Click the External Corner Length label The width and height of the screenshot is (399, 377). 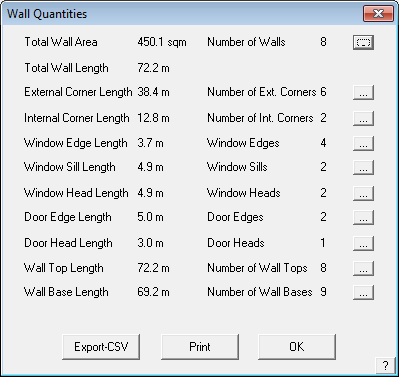pos(78,92)
